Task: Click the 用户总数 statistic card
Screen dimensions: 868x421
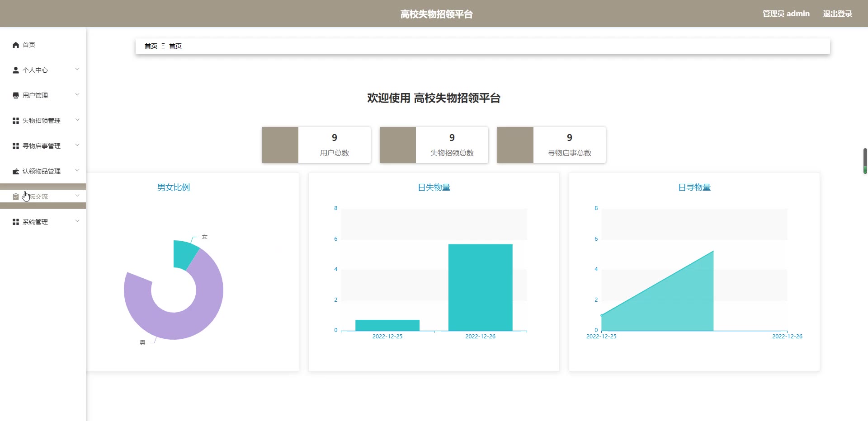Action: point(316,145)
